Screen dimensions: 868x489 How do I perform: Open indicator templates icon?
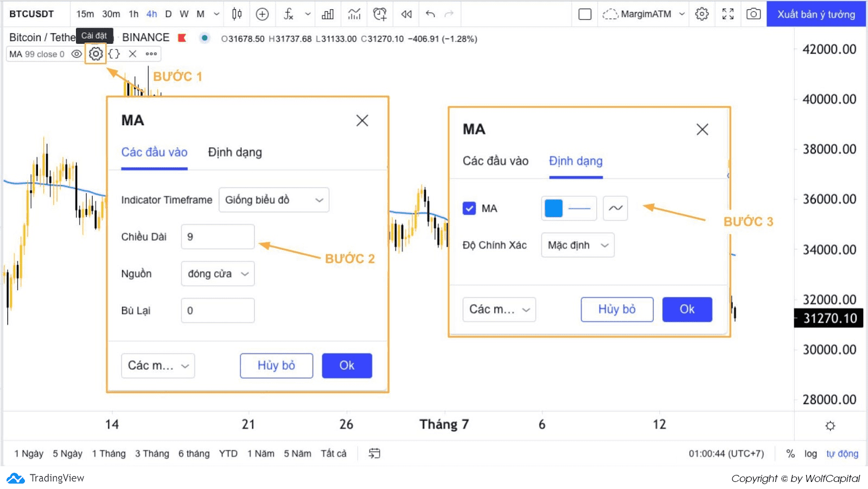click(354, 14)
